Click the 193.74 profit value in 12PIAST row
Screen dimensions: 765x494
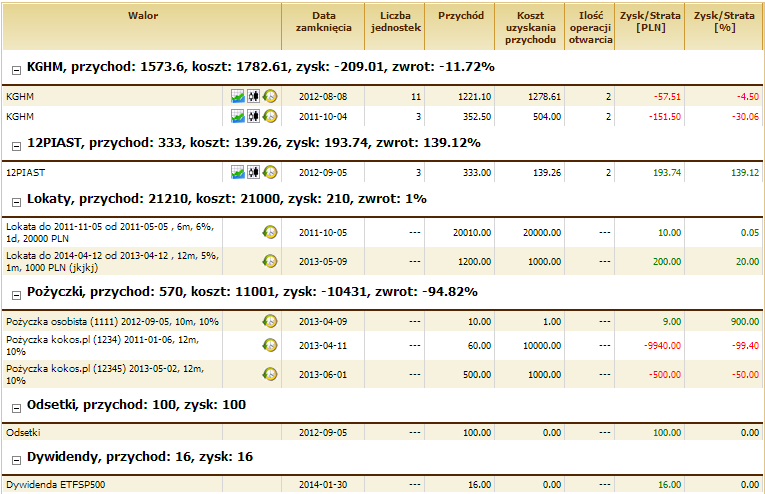tap(667, 173)
